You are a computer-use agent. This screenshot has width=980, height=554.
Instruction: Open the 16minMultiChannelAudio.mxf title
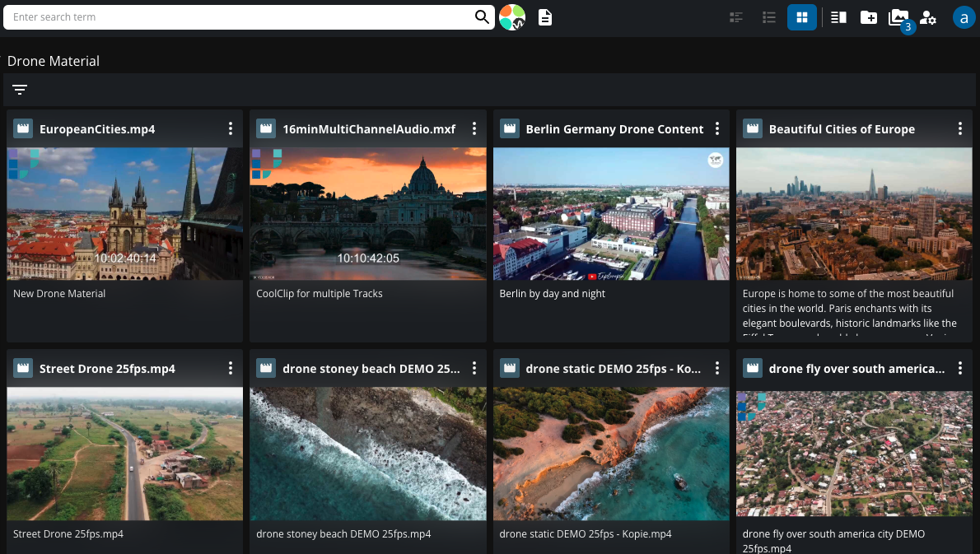click(x=368, y=129)
